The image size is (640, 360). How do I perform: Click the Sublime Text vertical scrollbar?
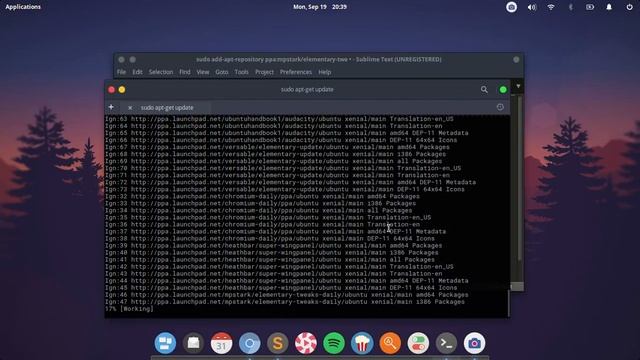click(x=520, y=178)
